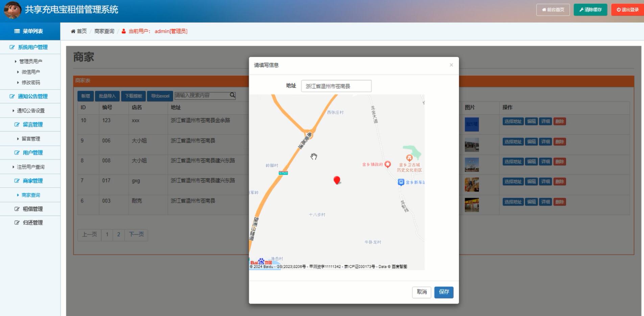This screenshot has width=644, height=316.
Task: Click the 耐克 store image thumbnail
Action: tap(471, 204)
